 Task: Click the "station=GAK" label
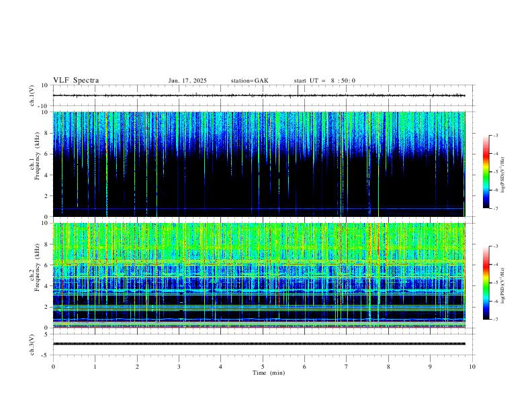point(249,81)
